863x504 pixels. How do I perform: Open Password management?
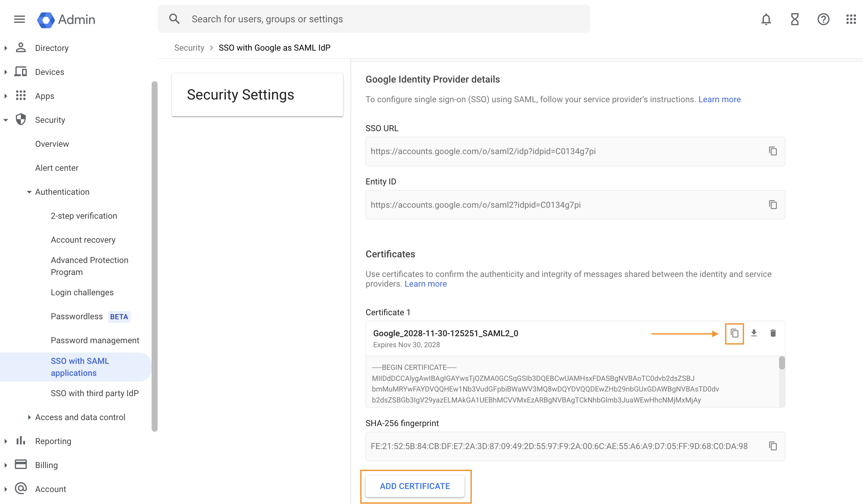pos(95,340)
